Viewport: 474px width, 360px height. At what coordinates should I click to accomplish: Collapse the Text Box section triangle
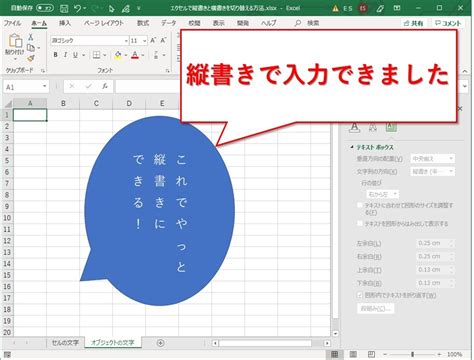tap(352, 147)
